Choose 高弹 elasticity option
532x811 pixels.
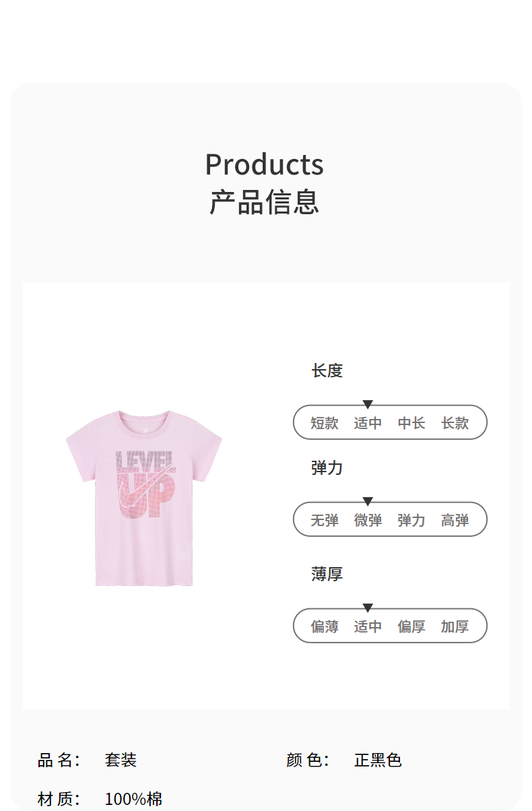(x=455, y=520)
